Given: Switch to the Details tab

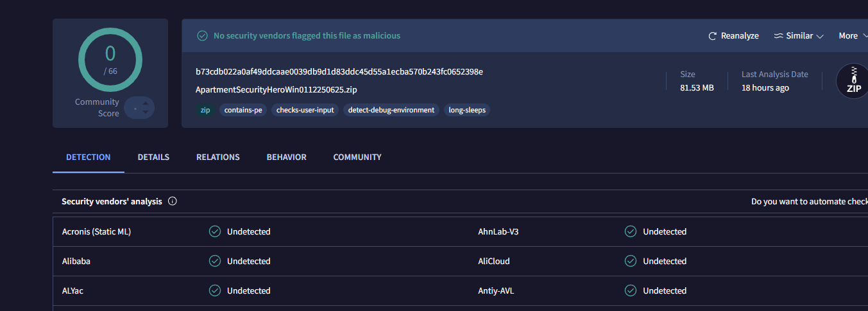Looking at the screenshot, I should [x=153, y=157].
